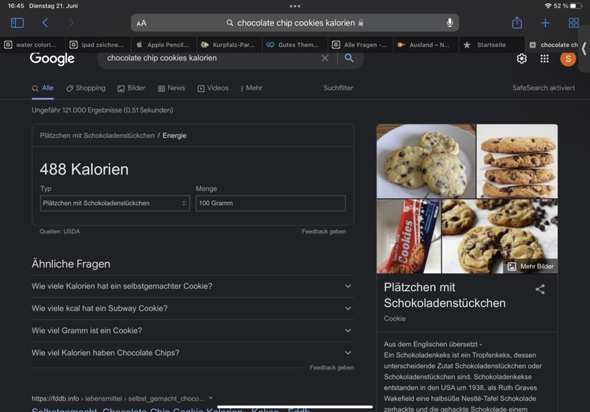Clear the Google search with X
The image size is (590, 412).
pyautogui.click(x=325, y=58)
